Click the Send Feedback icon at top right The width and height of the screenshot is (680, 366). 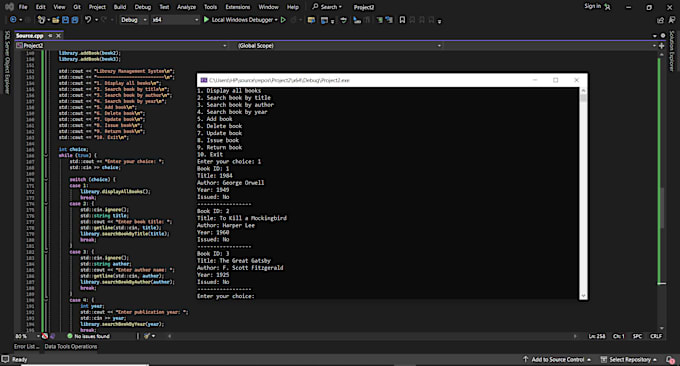click(x=672, y=20)
